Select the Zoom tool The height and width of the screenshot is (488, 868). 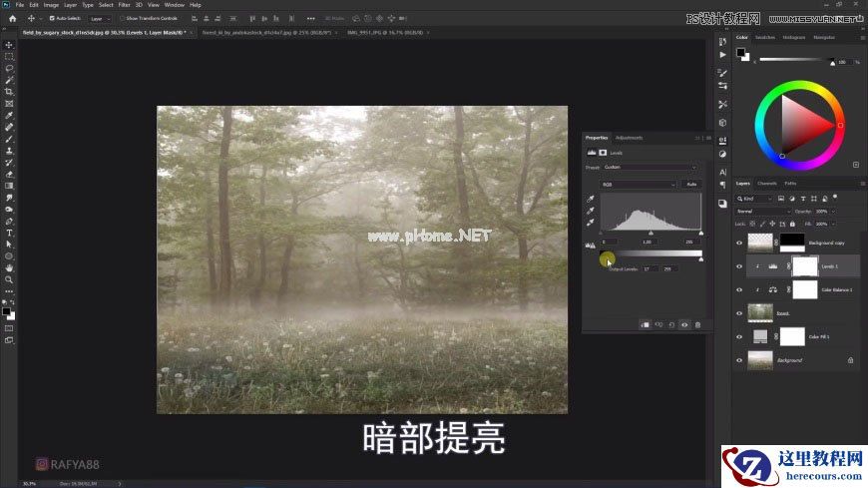[9, 279]
